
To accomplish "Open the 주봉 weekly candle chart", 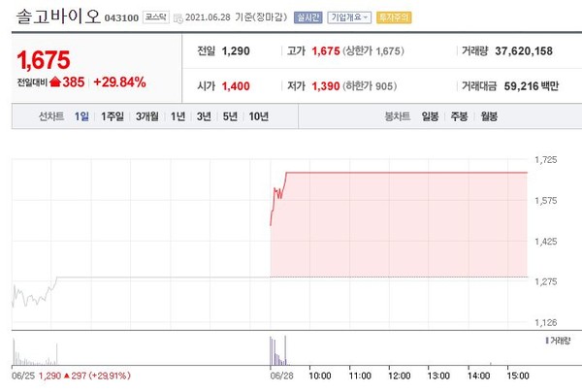I will coord(459,116).
